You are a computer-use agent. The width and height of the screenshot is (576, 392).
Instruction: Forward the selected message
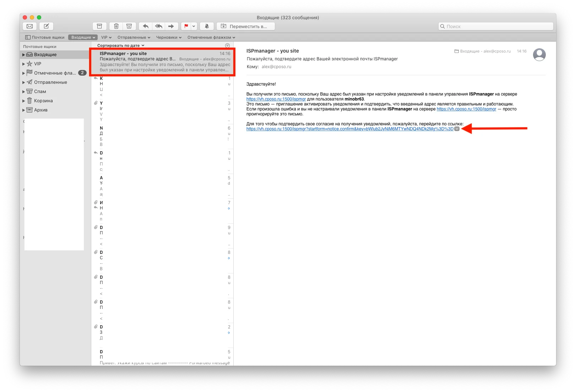171,26
